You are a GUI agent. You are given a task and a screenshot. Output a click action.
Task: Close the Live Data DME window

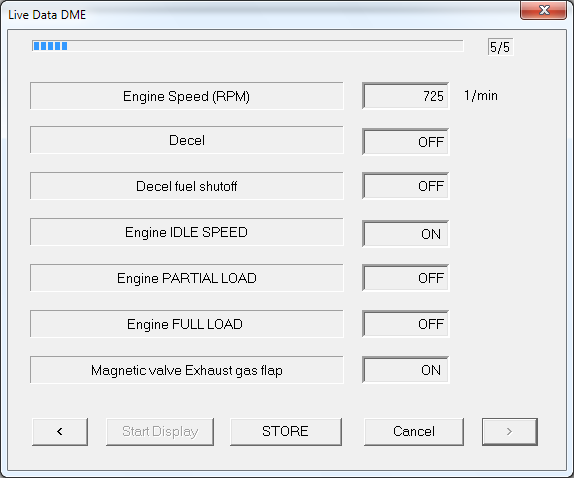(x=544, y=10)
